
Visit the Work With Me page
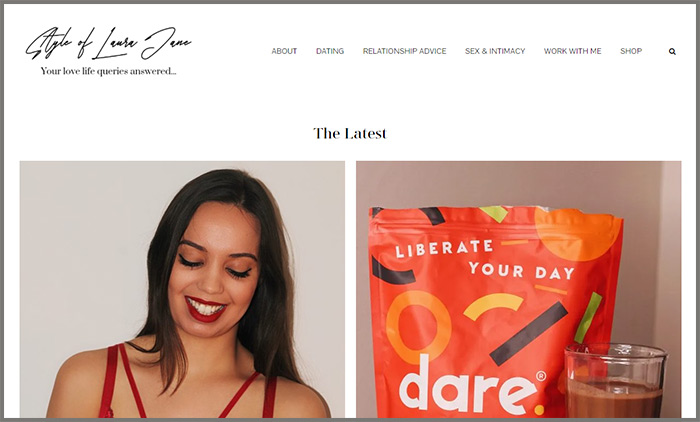click(572, 51)
